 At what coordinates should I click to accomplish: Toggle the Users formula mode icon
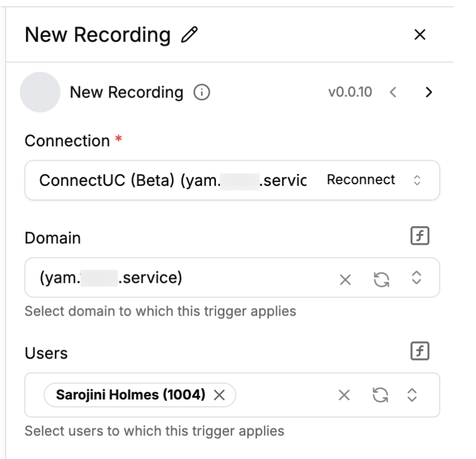coord(420,351)
